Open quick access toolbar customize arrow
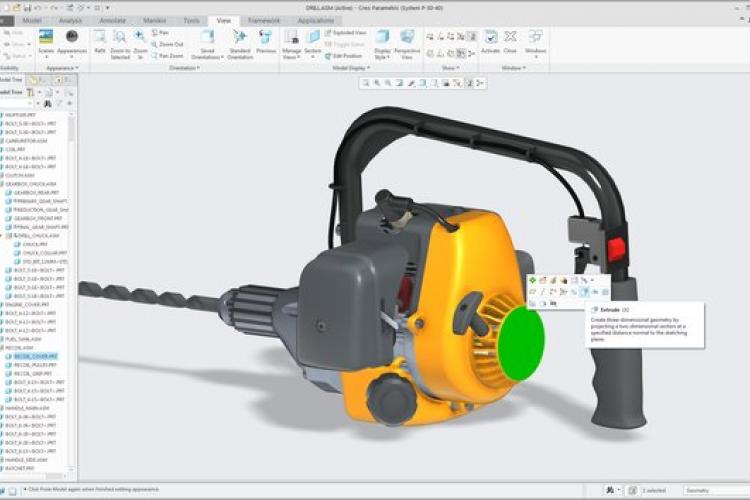The width and height of the screenshot is (750, 500). pyautogui.click(x=108, y=8)
